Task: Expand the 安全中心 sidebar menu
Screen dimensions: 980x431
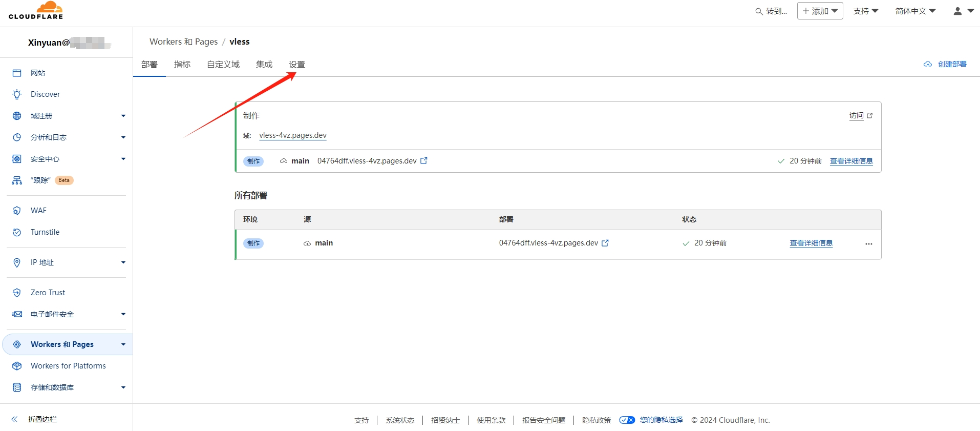Action: [x=123, y=159]
